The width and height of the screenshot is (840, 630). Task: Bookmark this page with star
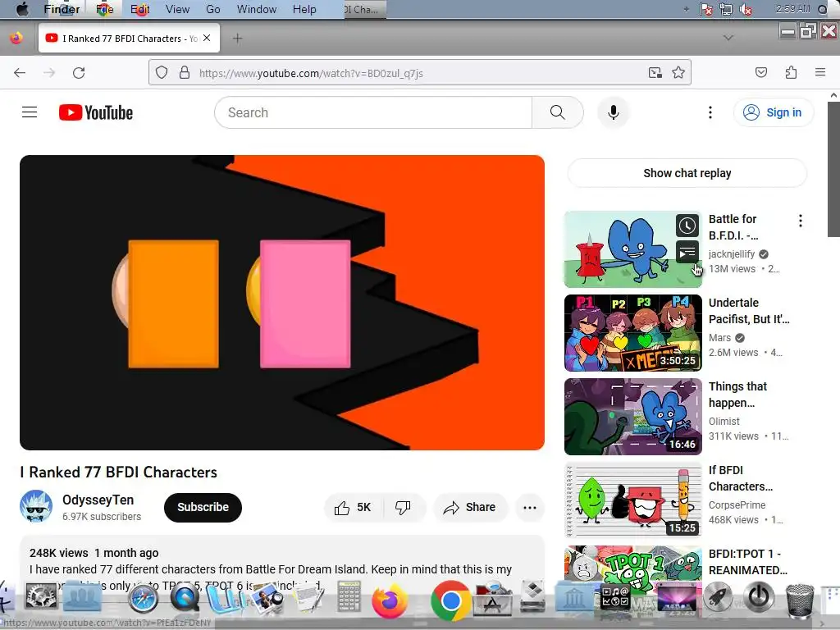tap(678, 72)
